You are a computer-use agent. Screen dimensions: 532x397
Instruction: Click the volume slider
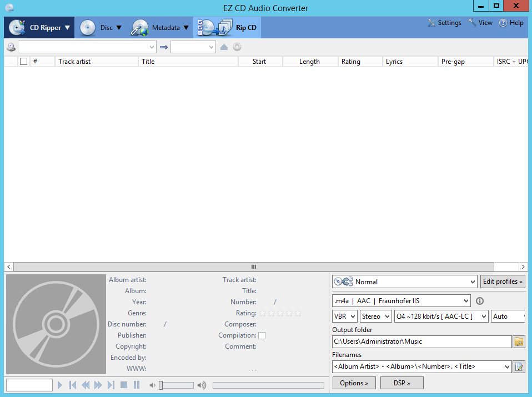pyautogui.click(x=177, y=385)
